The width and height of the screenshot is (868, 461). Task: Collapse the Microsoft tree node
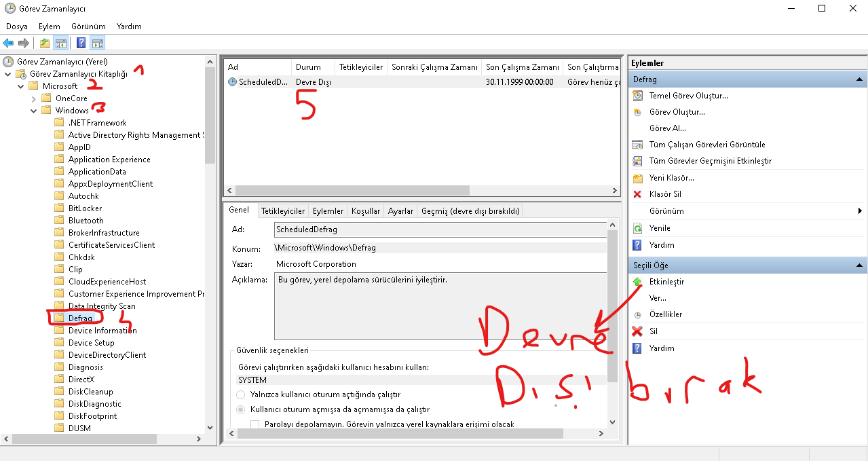tap(21, 86)
